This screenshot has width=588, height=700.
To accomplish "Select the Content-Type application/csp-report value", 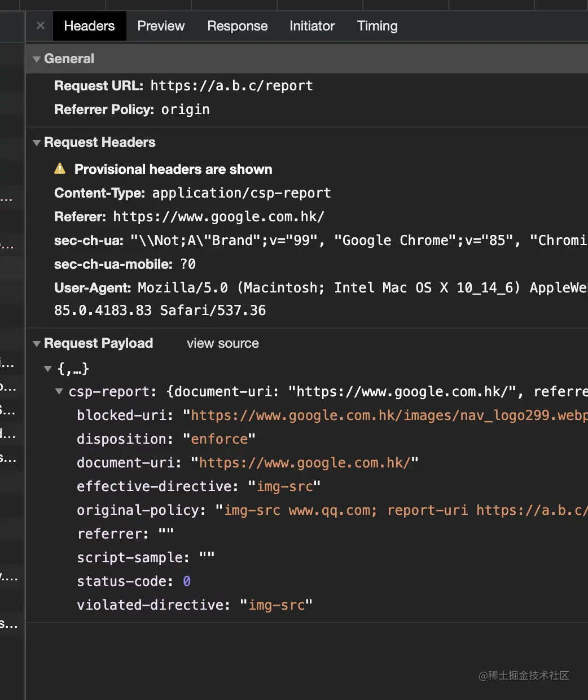I will (x=242, y=193).
